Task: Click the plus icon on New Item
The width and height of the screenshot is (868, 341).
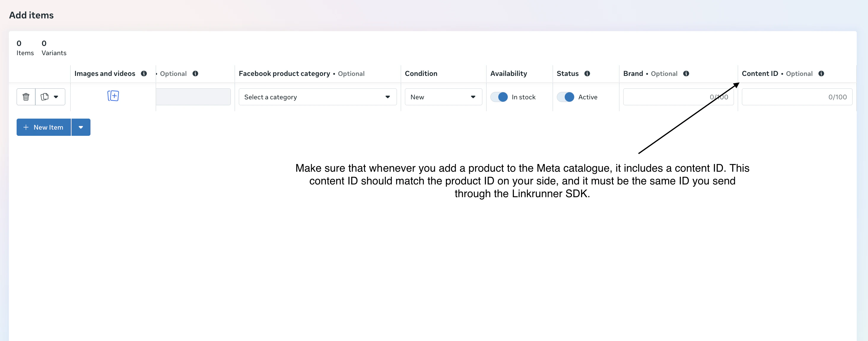Action: point(26,127)
